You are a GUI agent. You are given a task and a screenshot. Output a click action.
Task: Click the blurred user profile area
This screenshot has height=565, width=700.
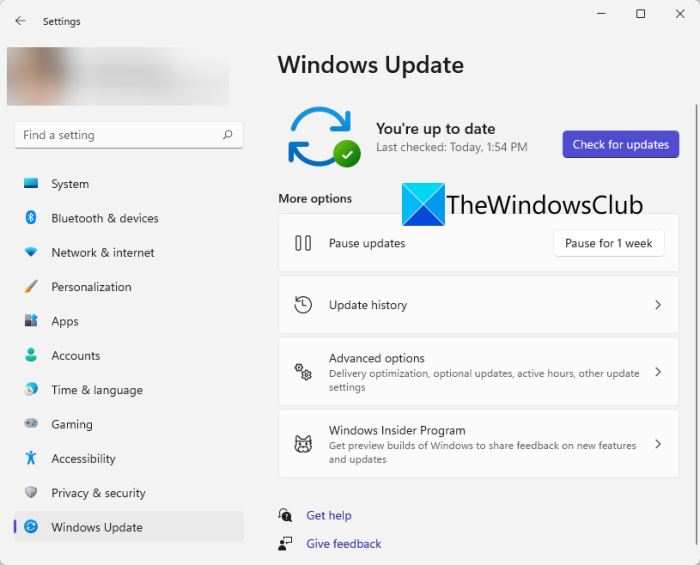click(x=118, y=76)
